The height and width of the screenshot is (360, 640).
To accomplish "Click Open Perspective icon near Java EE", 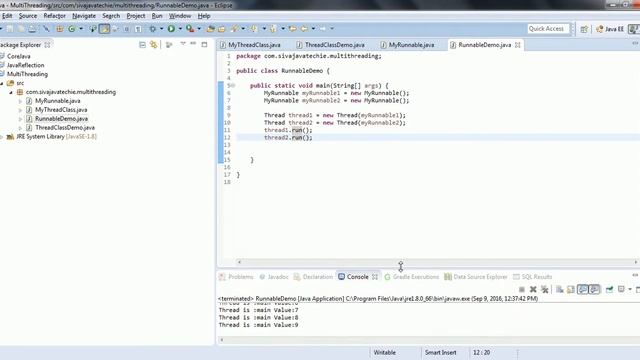I will click(x=584, y=29).
